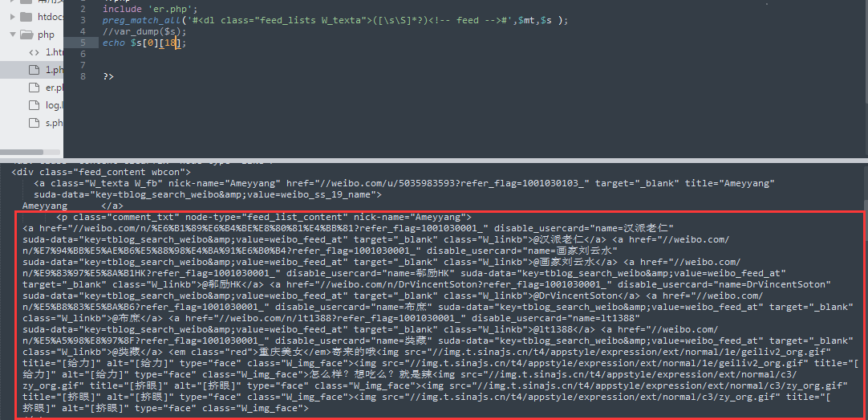The width and height of the screenshot is (868, 420).
Task: Click the include 'er.php' code line
Action: pos(150,10)
